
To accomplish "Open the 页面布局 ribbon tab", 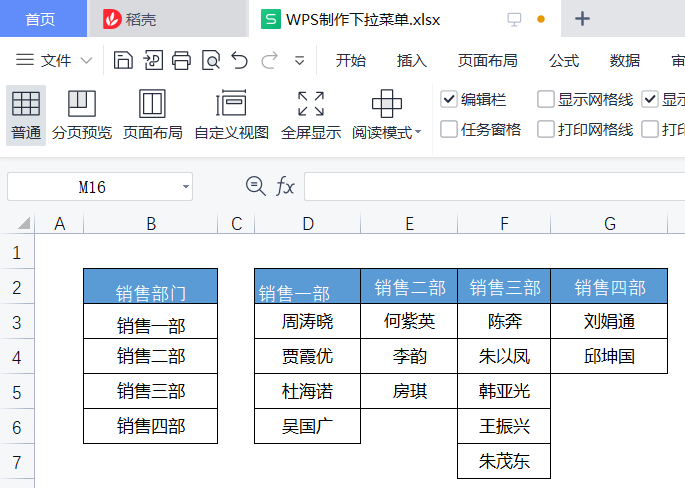I will 488,60.
